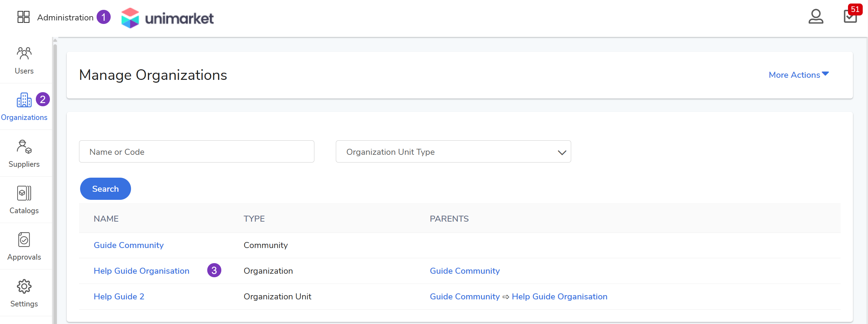The image size is (868, 324).
Task: Open the Help Guide 2 link
Action: (119, 297)
